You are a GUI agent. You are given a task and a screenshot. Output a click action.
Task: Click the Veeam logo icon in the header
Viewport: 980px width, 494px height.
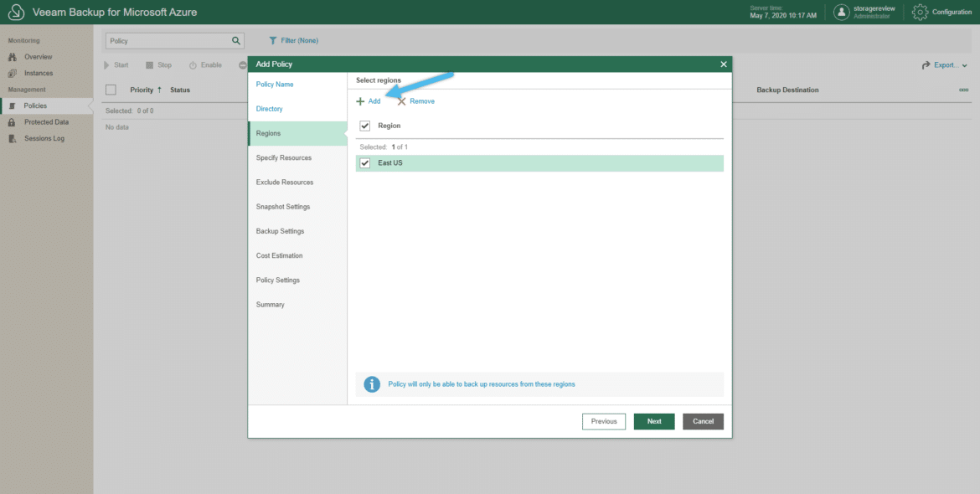[16, 12]
